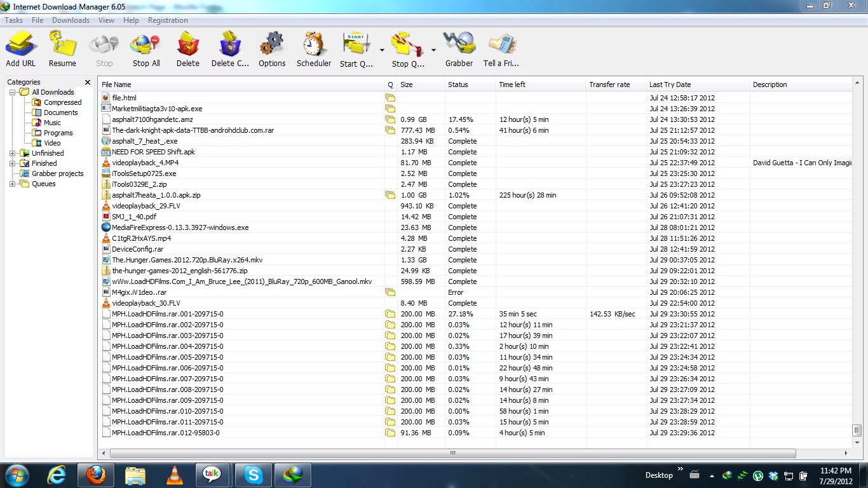Select the Video category
The image size is (868, 488).
point(52,143)
